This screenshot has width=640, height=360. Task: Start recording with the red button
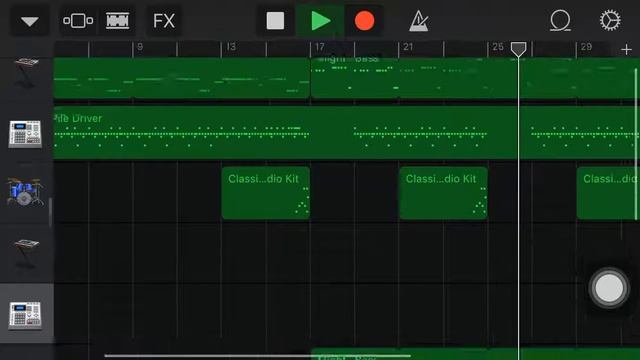pyautogui.click(x=364, y=21)
